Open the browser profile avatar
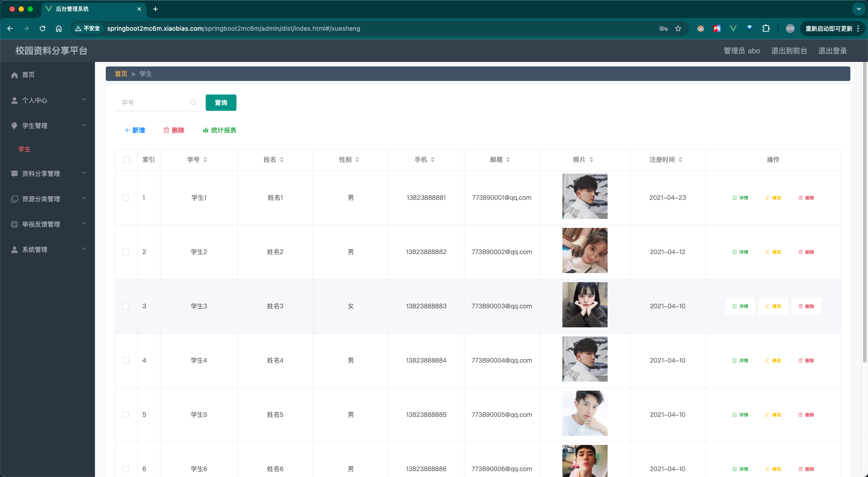868x477 pixels. 790,28
